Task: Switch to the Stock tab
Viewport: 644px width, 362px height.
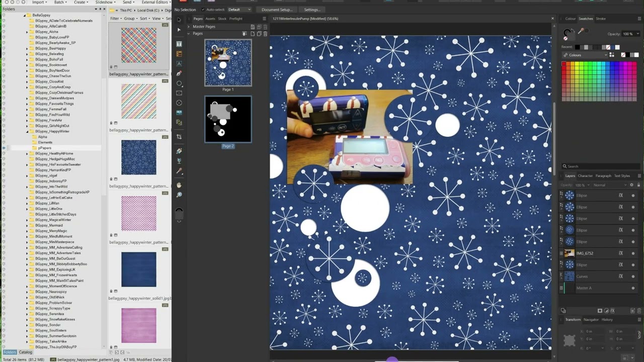Action: 222,19
